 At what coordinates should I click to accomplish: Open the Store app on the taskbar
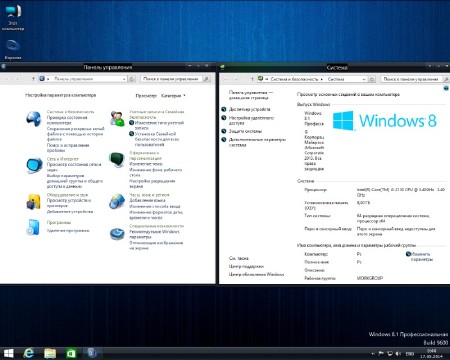click(x=71, y=353)
